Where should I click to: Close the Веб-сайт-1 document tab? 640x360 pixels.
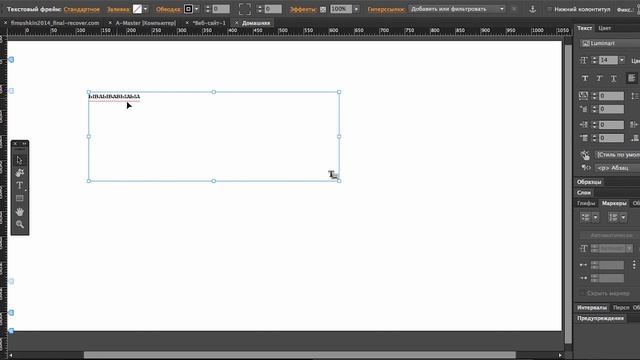(187, 23)
